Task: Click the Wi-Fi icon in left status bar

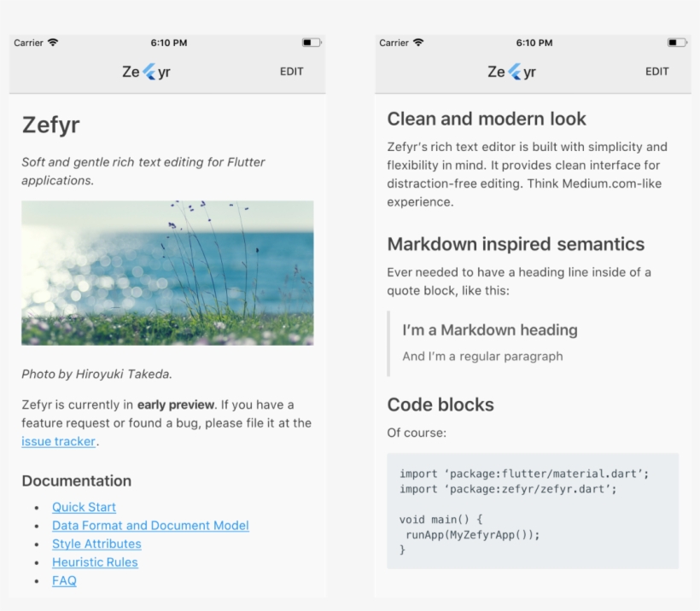Action: coord(53,43)
